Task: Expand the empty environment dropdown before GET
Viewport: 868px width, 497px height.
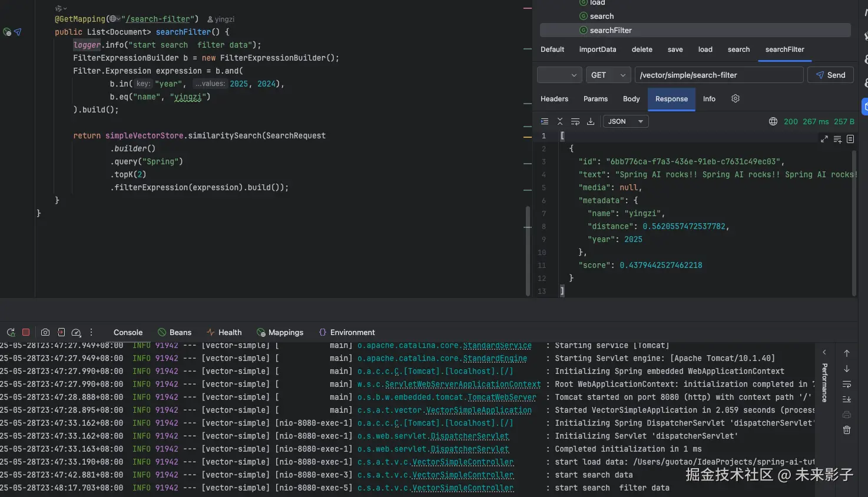Action: click(560, 75)
